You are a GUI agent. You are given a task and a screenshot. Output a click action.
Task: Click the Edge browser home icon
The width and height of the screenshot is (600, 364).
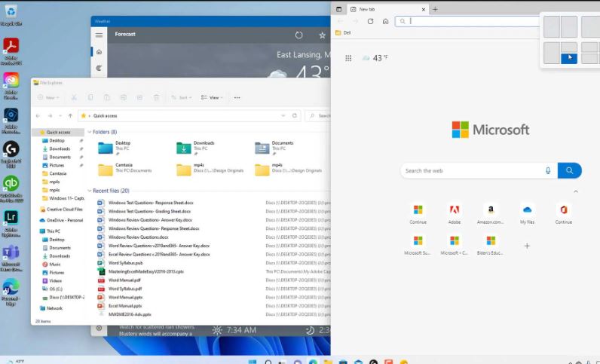point(386,21)
